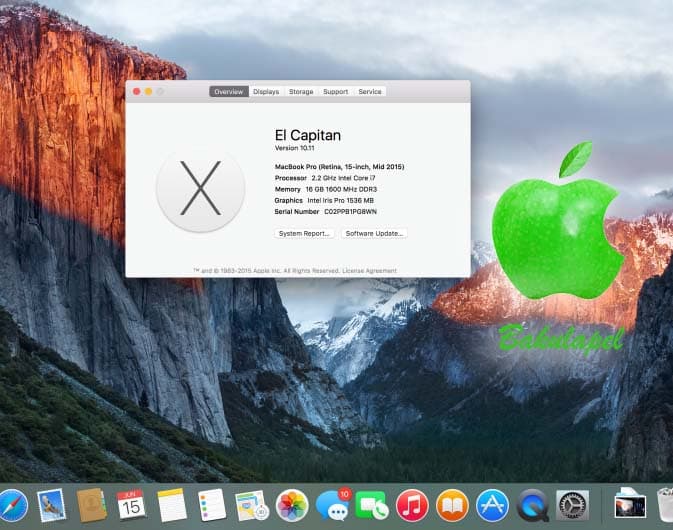
Task: Click the El Capitan title
Action: pos(308,135)
